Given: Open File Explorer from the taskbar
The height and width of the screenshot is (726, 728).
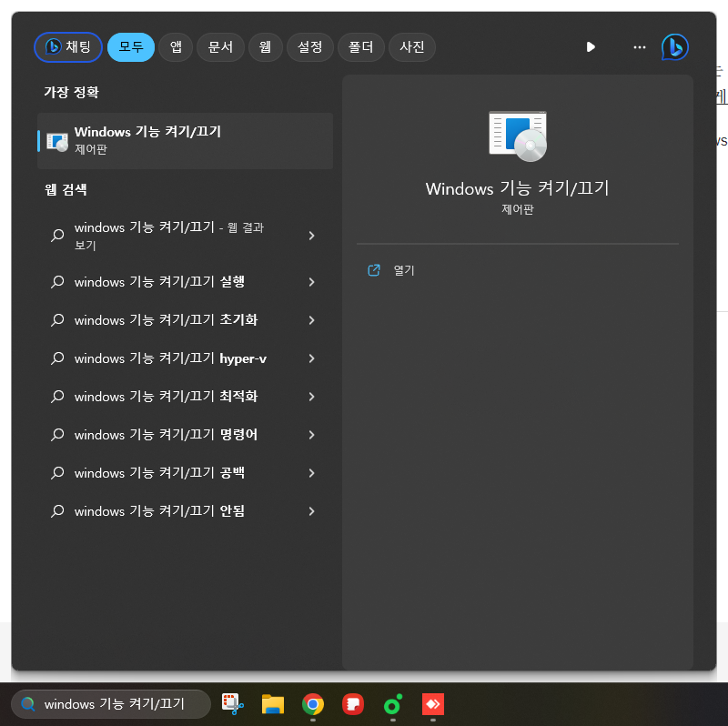Looking at the screenshot, I should click(273, 704).
